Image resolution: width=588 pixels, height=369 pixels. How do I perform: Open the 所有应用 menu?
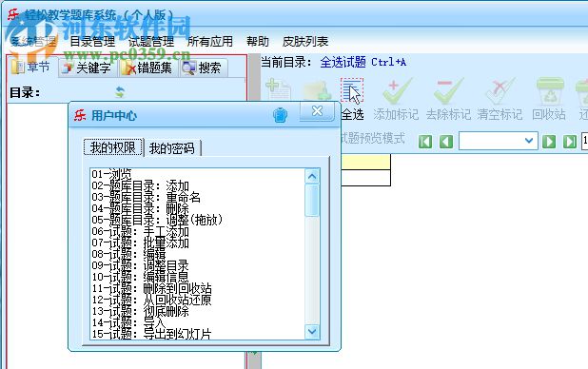210,41
